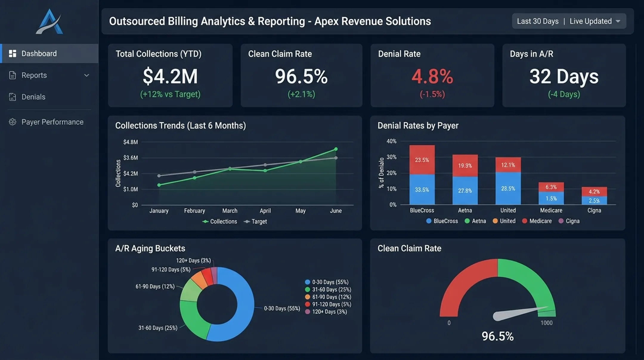This screenshot has width=644, height=360.
Task: Click the January collections data point
Action: tap(159, 185)
